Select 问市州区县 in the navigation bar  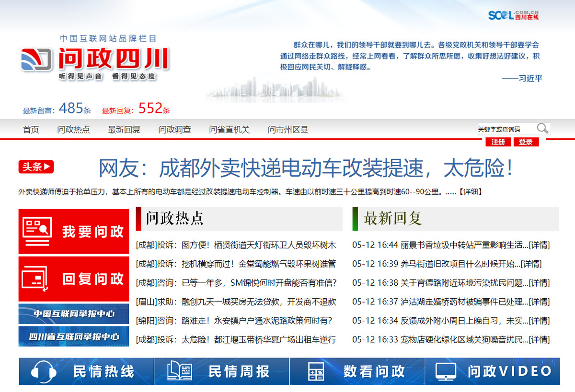click(288, 130)
